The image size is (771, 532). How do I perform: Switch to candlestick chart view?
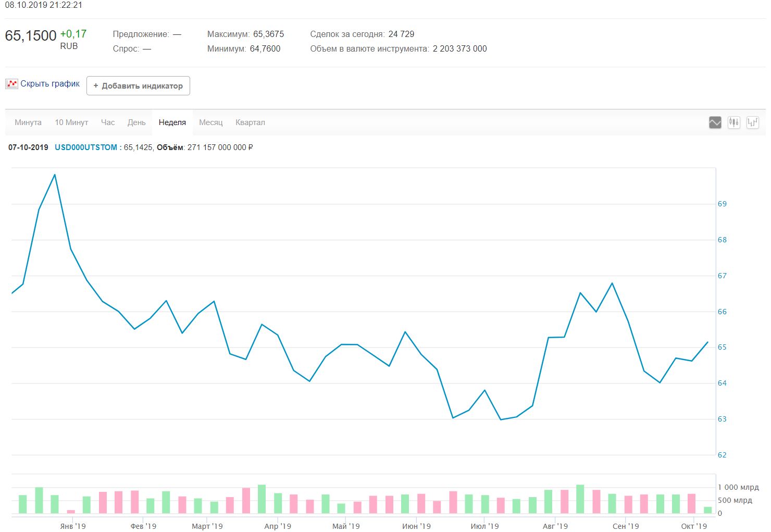(733, 122)
